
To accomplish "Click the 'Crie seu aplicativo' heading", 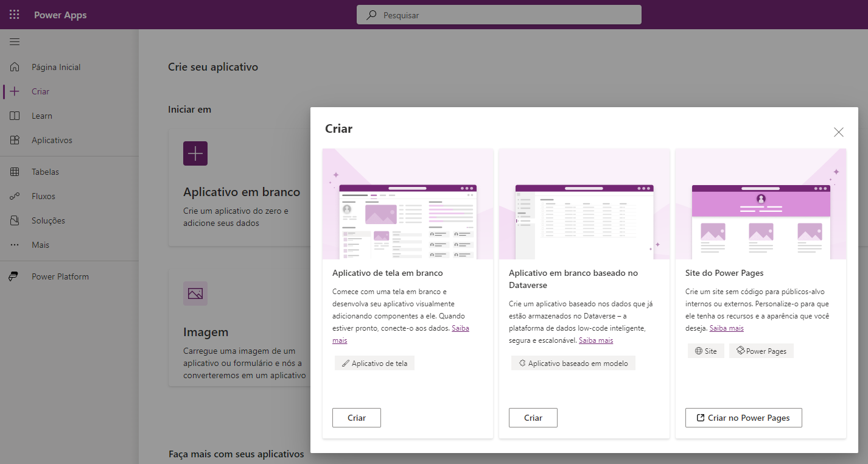I will [213, 67].
